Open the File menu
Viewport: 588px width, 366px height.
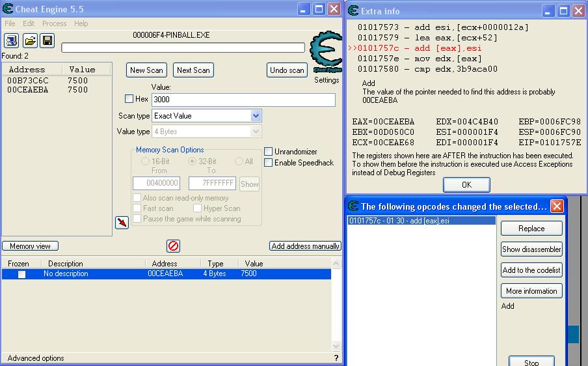pos(10,23)
